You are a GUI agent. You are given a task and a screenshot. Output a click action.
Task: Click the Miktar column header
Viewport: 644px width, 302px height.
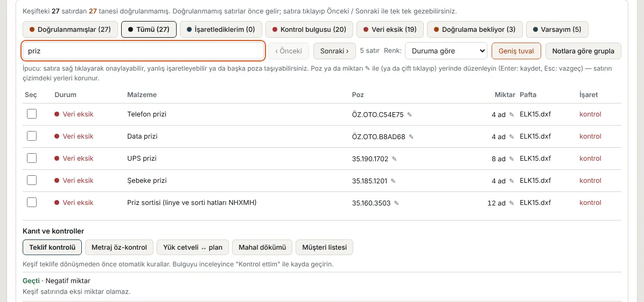pos(505,94)
